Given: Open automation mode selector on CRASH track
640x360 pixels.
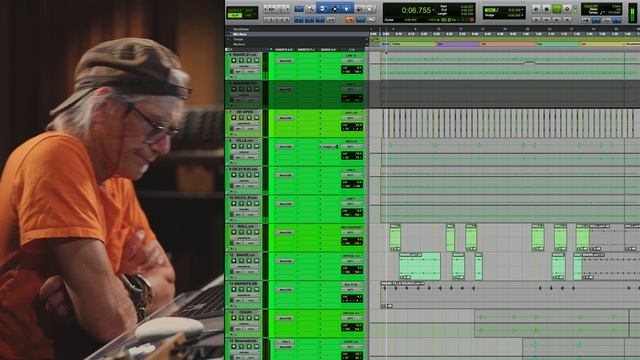Looking at the screenshot, I should 251,329.
